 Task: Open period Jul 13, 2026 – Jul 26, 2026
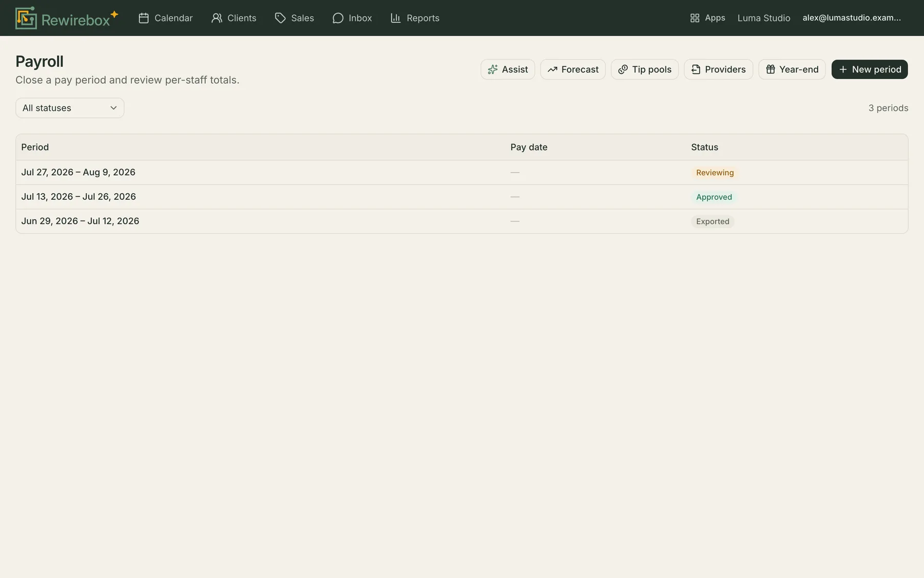462,197
